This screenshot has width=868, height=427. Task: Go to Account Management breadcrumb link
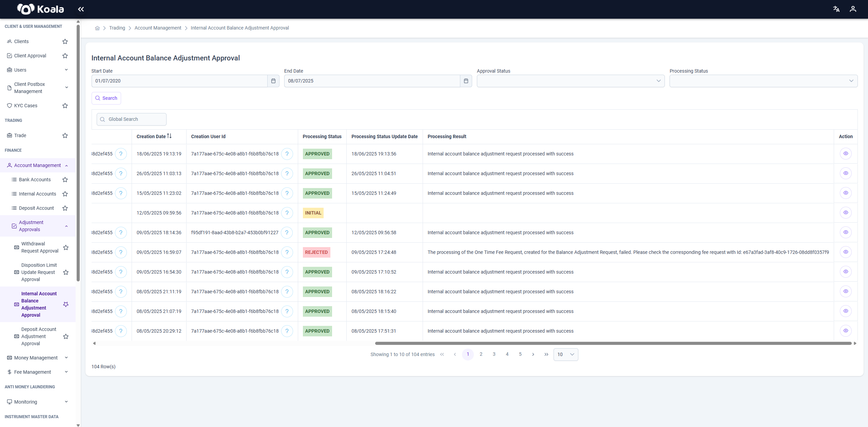tap(158, 28)
